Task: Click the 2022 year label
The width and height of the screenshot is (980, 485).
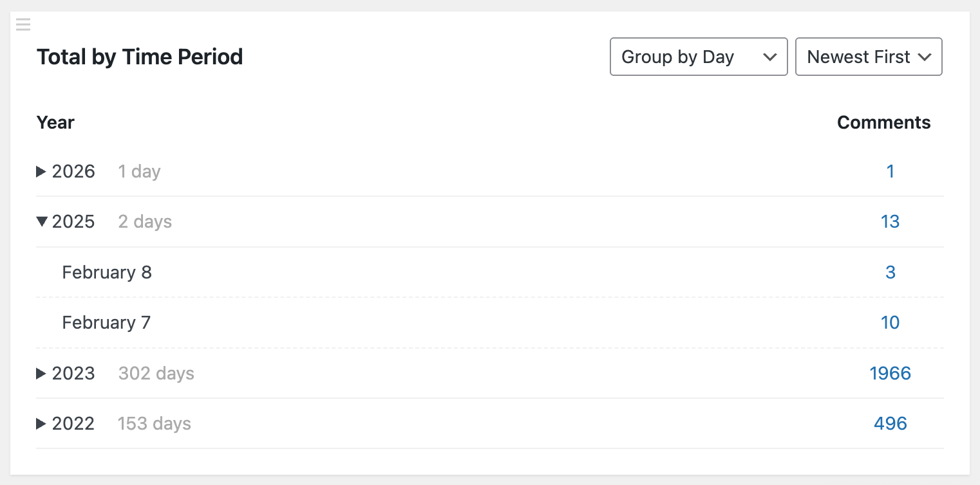Action: click(x=73, y=424)
